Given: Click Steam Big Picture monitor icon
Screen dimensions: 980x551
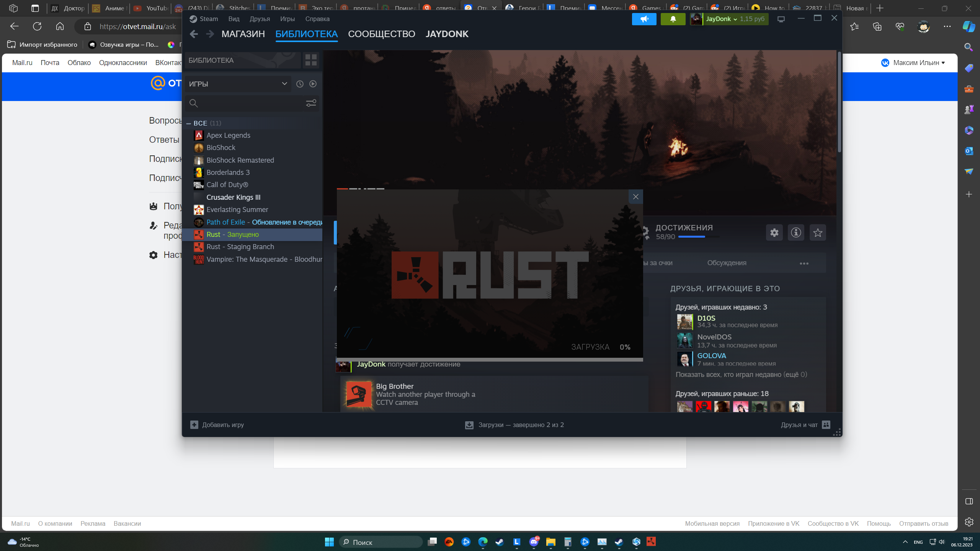Looking at the screenshot, I should coord(781,19).
